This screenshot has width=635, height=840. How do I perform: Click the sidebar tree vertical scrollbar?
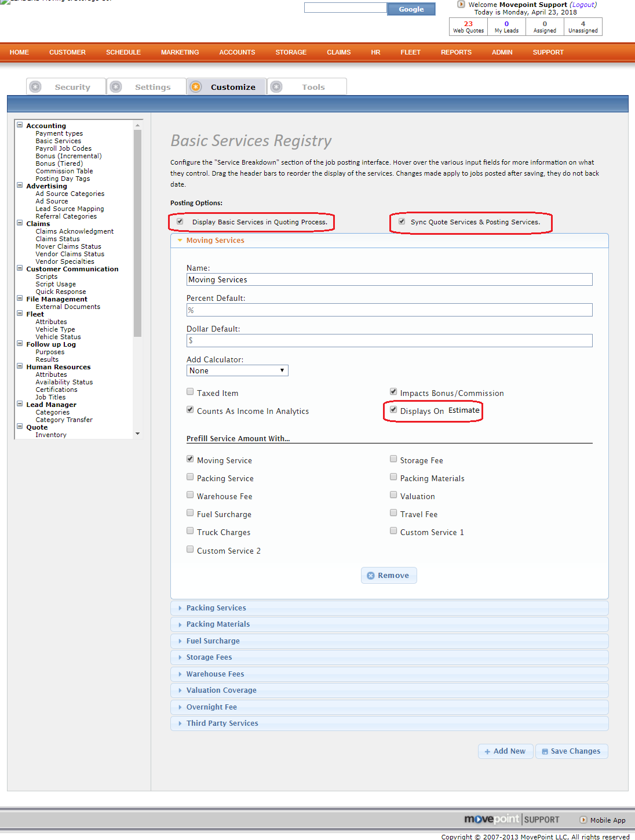point(137,232)
